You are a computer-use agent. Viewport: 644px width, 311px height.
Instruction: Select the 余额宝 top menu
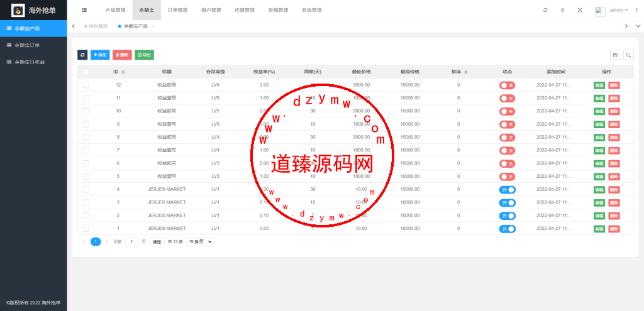pos(147,10)
